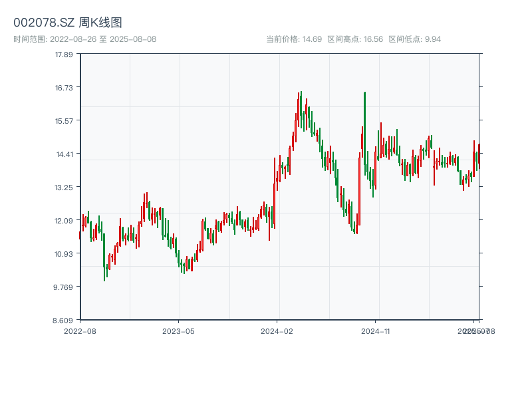The height and width of the screenshot is (399, 532).
Task: Click the 002078.SZ 周K线图 chart title
Action: tap(68, 23)
